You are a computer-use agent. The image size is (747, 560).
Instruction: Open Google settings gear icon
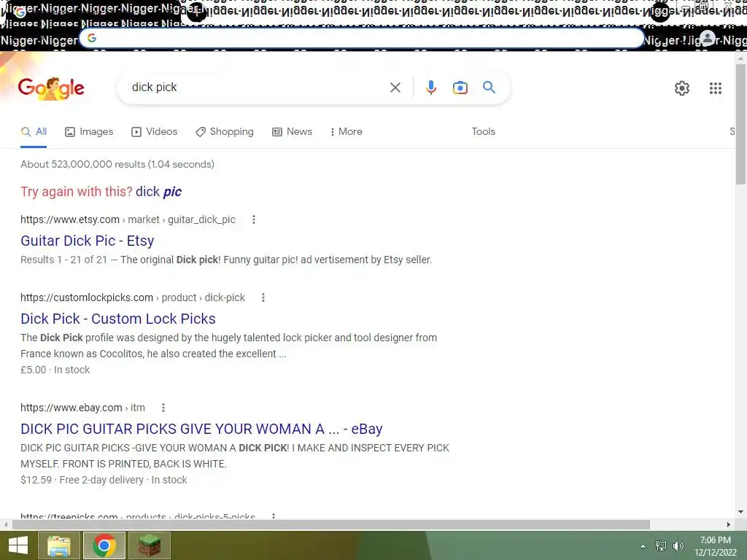point(682,88)
